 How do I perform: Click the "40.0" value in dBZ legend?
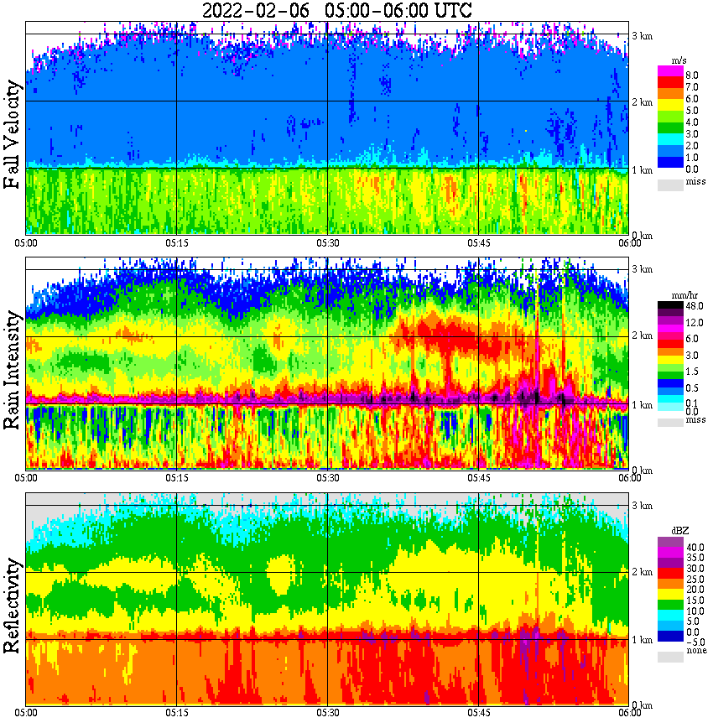click(x=695, y=548)
